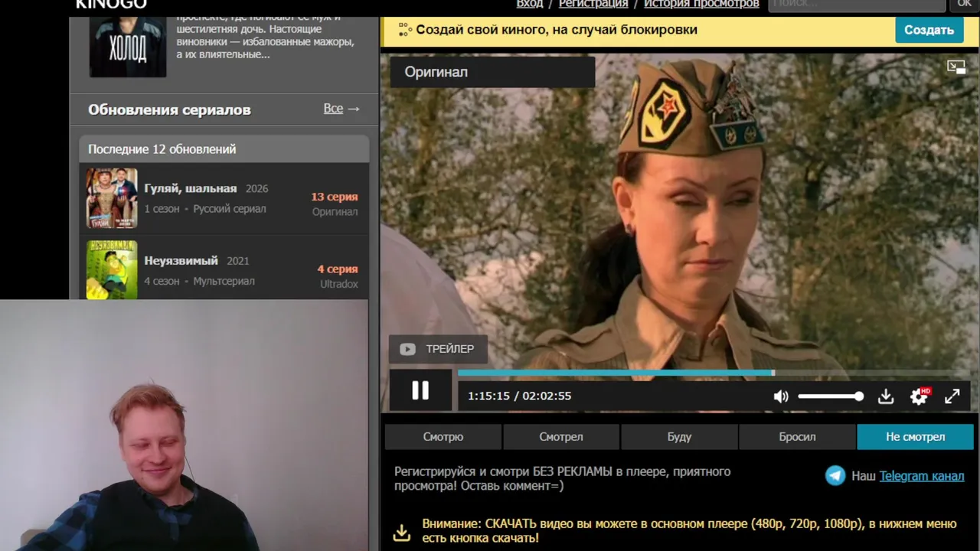Toggle picture-in-picture icon on video corner

[x=956, y=67]
